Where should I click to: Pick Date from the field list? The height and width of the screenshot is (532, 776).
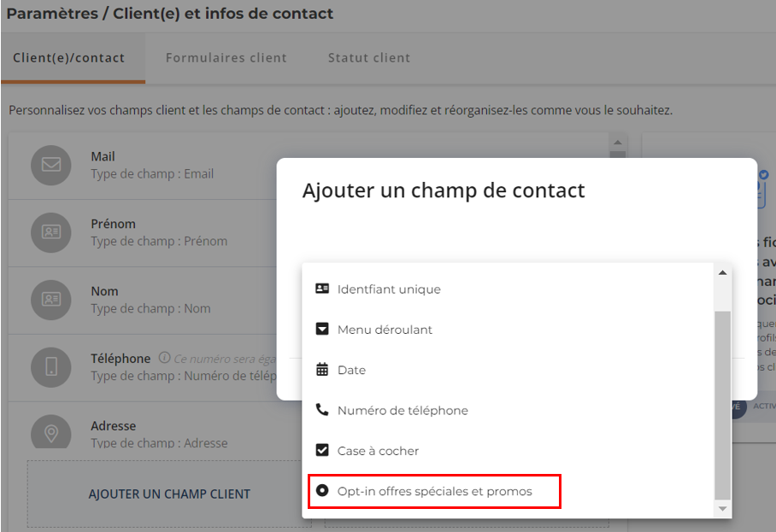[508, 370]
